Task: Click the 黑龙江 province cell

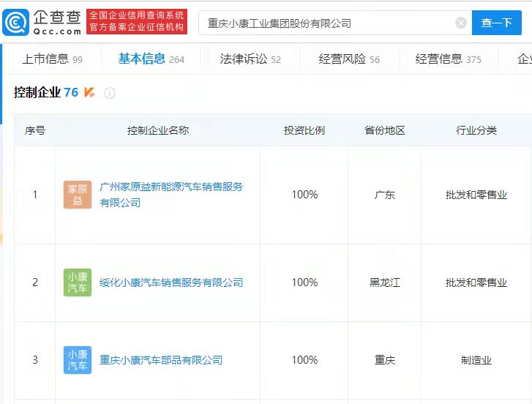Action: [x=384, y=283]
